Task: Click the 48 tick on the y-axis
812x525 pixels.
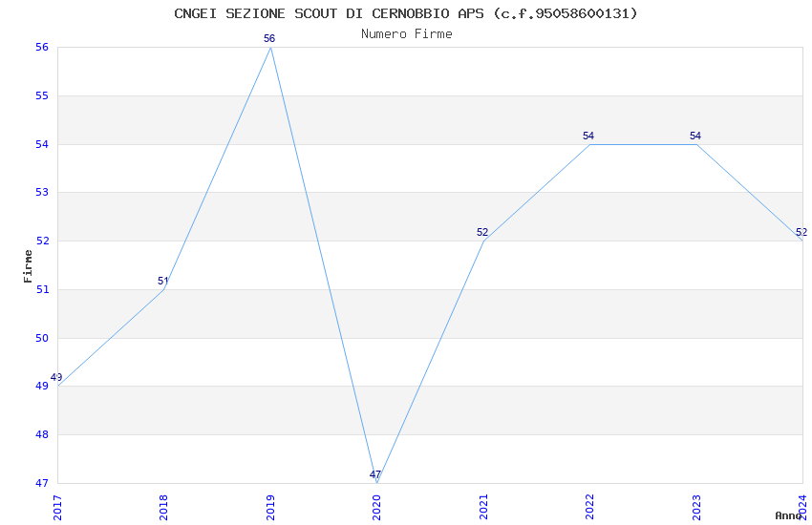Action: tap(42, 434)
